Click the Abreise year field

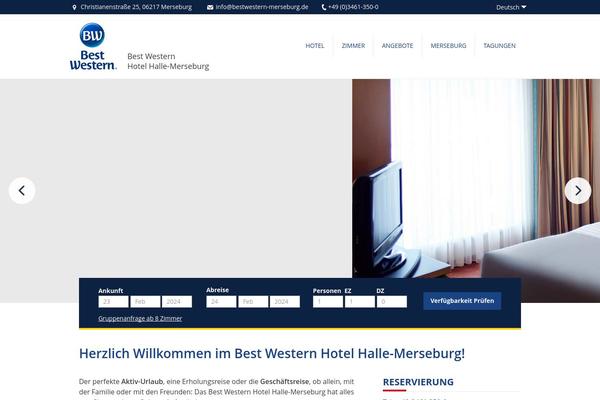(285, 302)
